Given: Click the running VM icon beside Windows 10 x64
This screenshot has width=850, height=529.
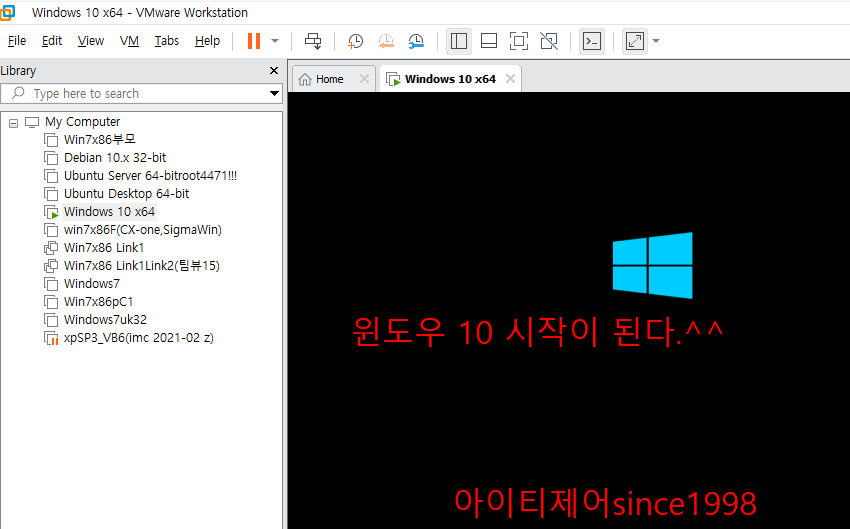Looking at the screenshot, I should (x=51, y=212).
